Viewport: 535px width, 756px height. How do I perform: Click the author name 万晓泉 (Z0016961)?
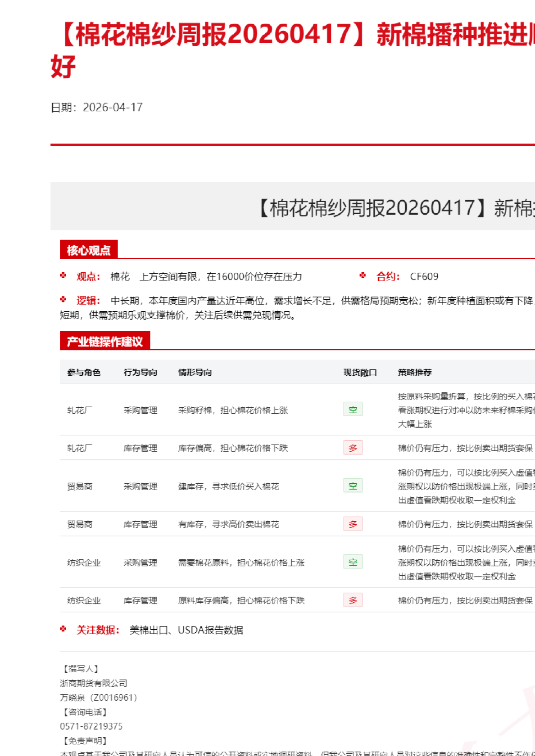pos(98,697)
